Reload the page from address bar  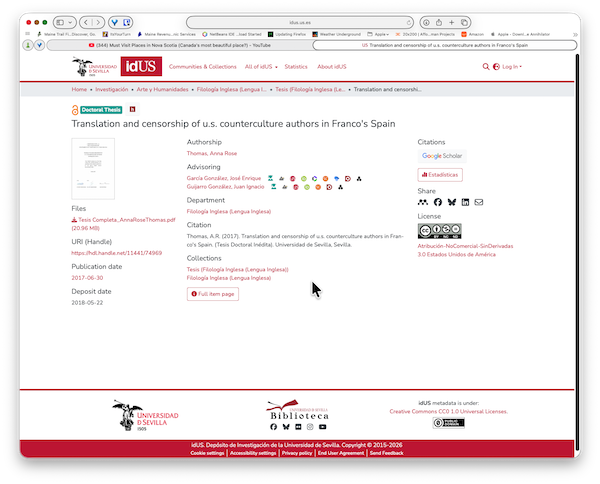(x=409, y=23)
